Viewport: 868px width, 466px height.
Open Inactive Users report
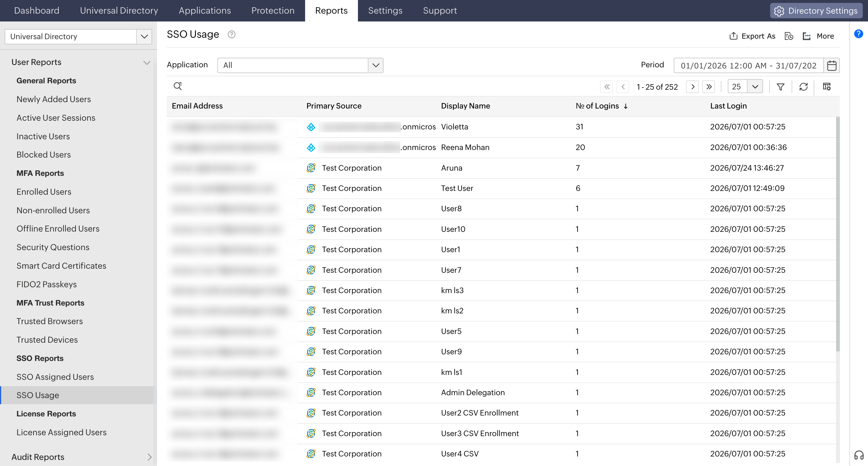tap(43, 136)
